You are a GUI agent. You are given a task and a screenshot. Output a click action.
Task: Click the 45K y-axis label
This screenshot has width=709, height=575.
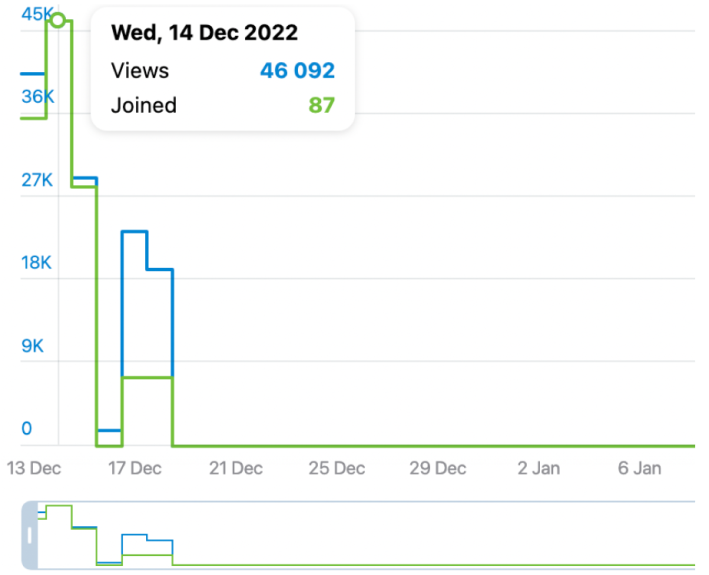(36, 14)
